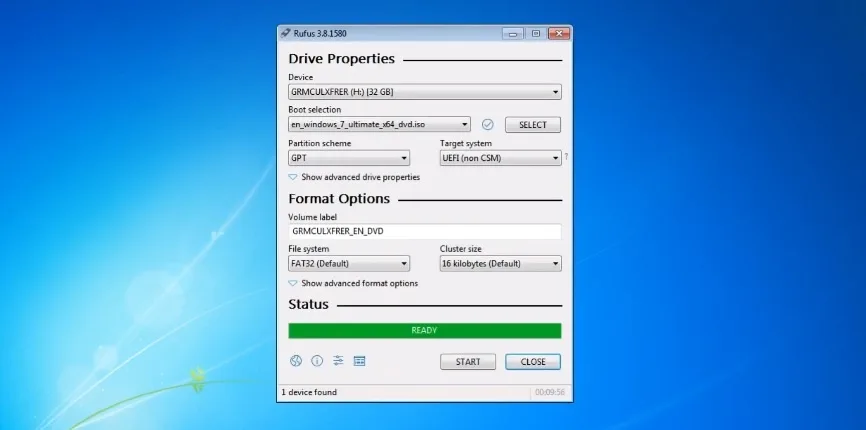The height and width of the screenshot is (430, 866).
Task: Open the Device dropdown
Action: pyautogui.click(x=425, y=92)
